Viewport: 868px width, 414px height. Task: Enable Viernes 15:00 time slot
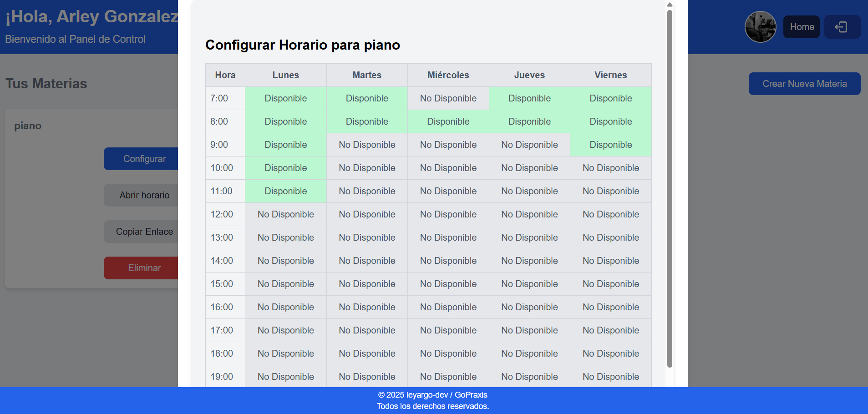610,284
